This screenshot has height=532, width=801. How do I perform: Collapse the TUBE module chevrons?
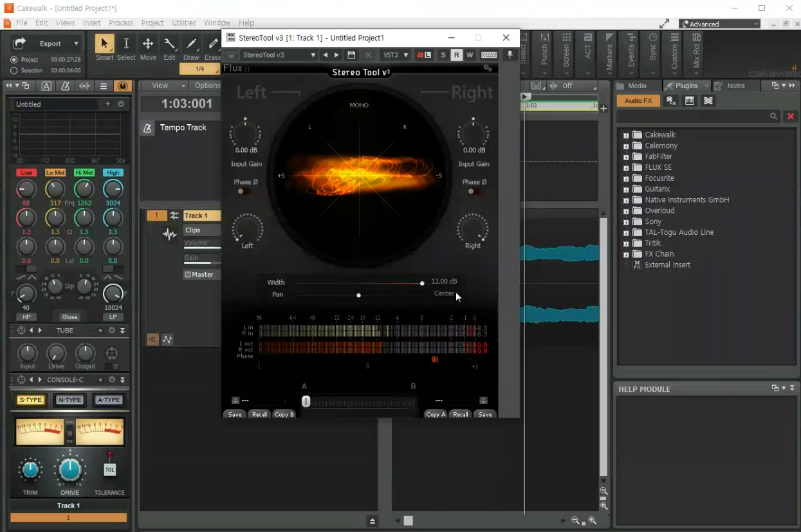click(x=123, y=331)
